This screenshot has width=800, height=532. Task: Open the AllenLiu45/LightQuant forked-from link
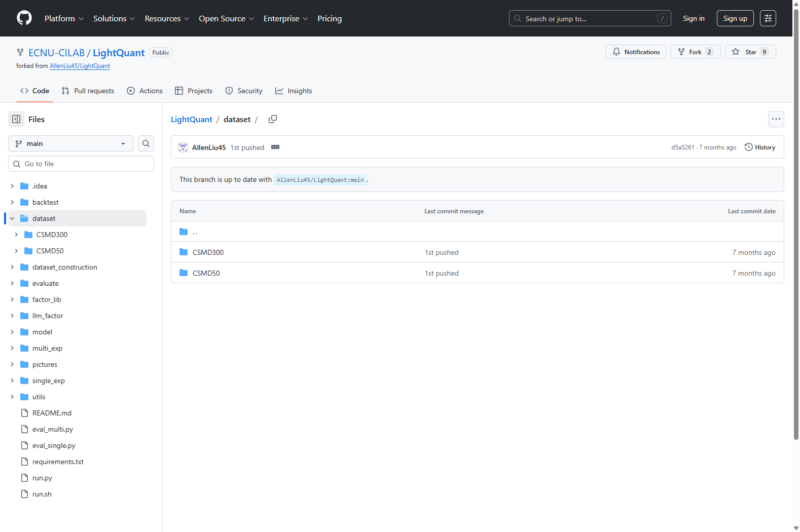(x=80, y=66)
